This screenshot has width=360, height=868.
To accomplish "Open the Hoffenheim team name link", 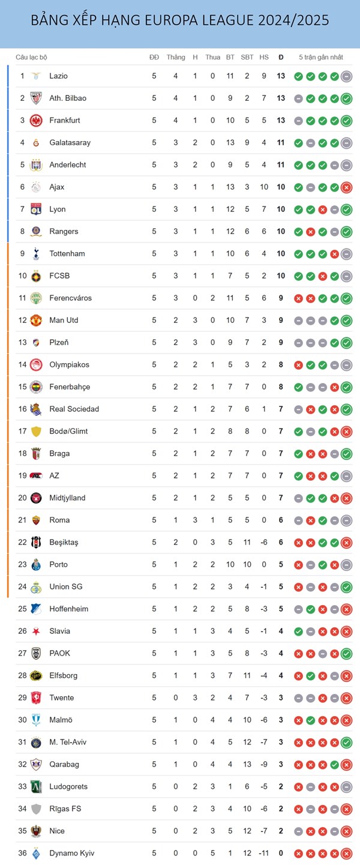I will (68, 609).
